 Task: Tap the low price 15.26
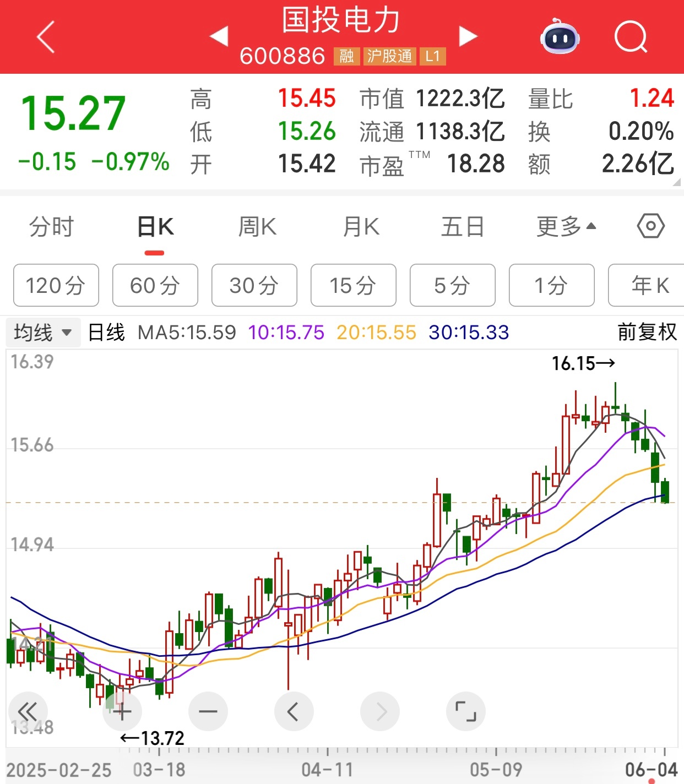tap(307, 131)
